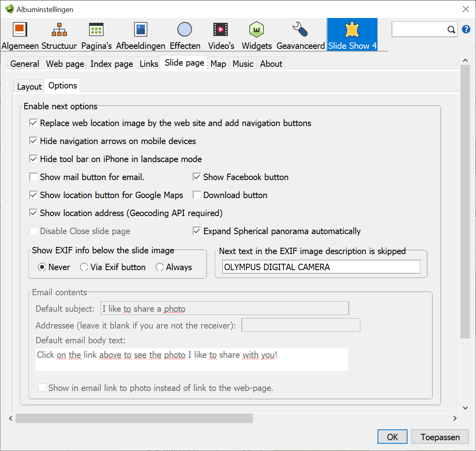Click the OLYMPUS DIGITAL CAMERA text field
Screen dimensions: 476x451
pos(320,267)
